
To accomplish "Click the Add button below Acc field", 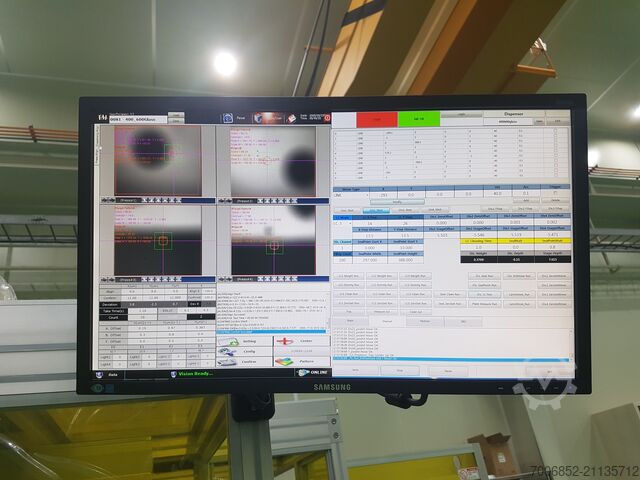I will 526,200.
